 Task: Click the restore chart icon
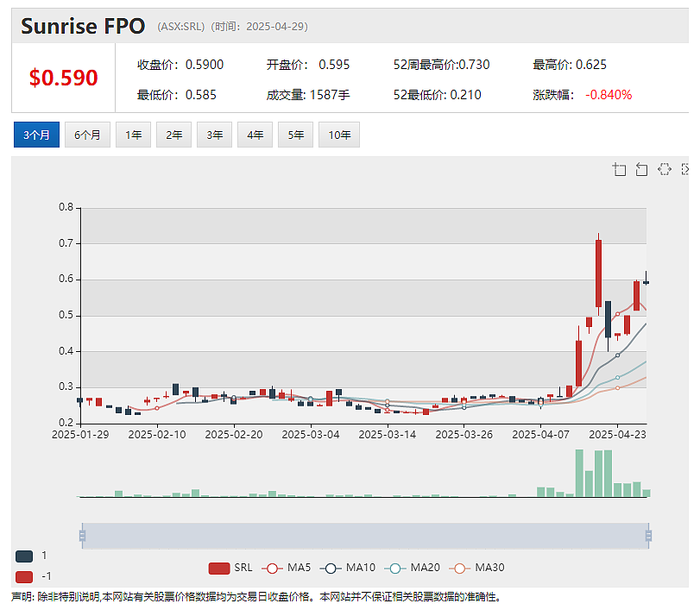click(665, 169)
